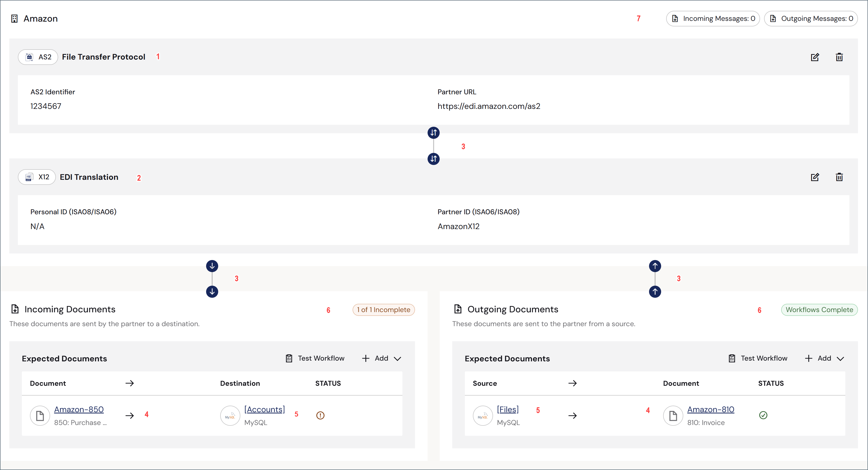Edit the AS2 File Transfer Protocol section
Viewport: 868px width, 470px height.
[x=815, y=57]
